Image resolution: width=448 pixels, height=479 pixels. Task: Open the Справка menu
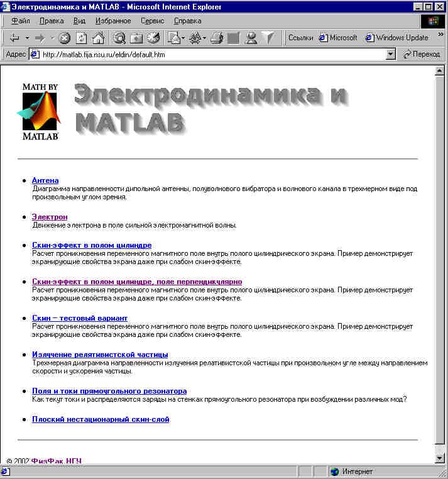(187, 21)
